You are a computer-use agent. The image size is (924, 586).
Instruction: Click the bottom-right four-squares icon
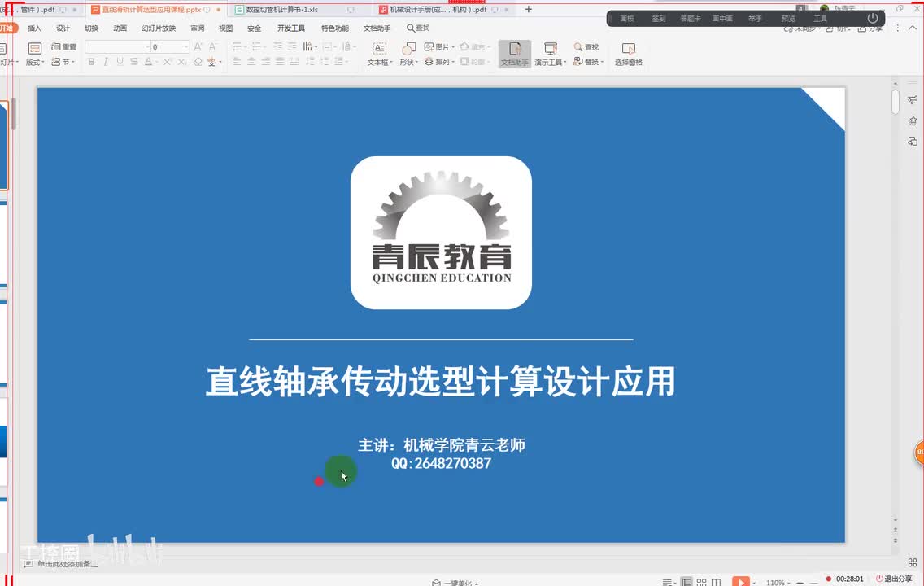pyautogui.click(x=913, y=562)
